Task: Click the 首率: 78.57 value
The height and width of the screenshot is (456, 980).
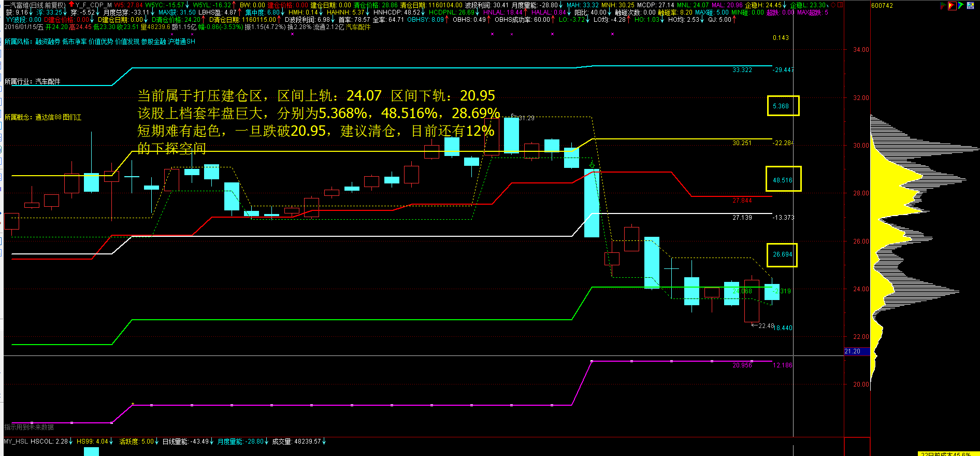Action: click(x=354, y=20)
